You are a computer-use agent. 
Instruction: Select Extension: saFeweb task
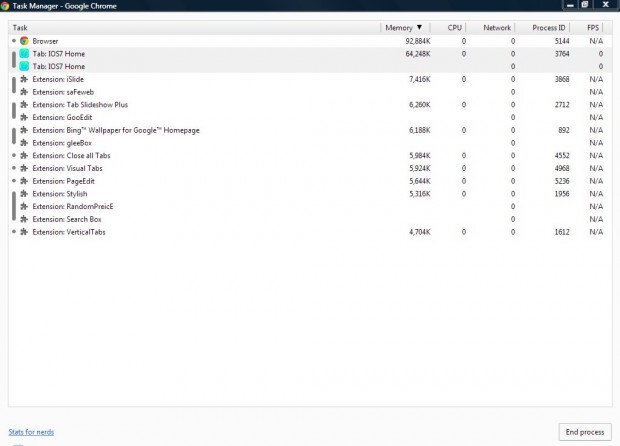coord(310,92)
